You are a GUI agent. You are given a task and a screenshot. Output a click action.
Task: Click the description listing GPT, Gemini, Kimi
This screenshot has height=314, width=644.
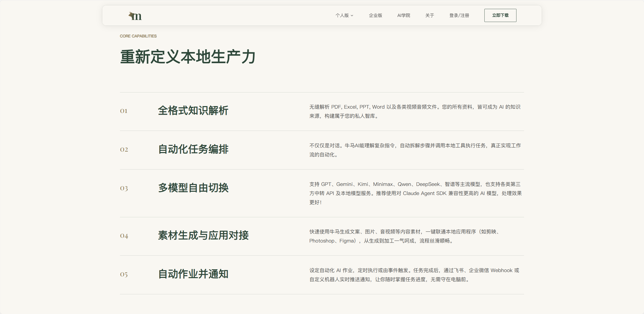[415, 193]
